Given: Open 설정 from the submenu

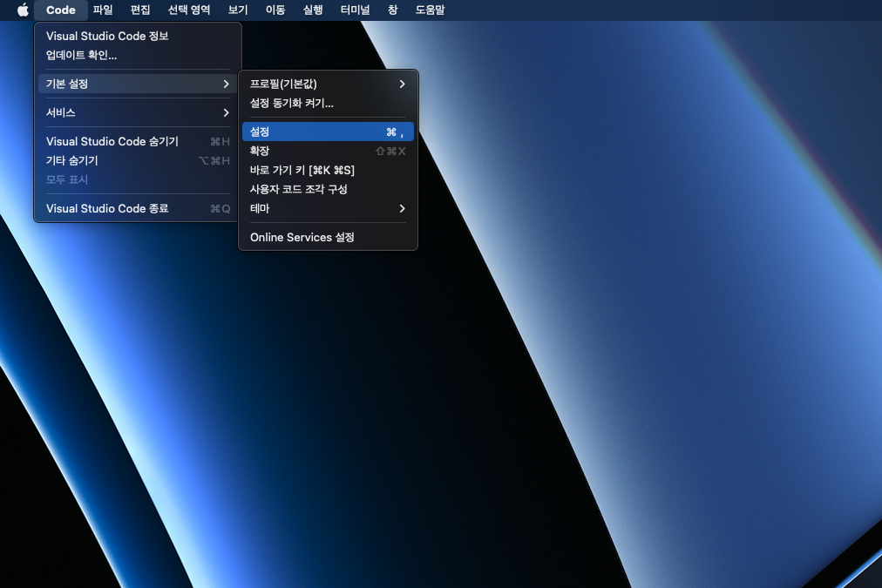Looking at the screenshot, I should tap(328, 132).
